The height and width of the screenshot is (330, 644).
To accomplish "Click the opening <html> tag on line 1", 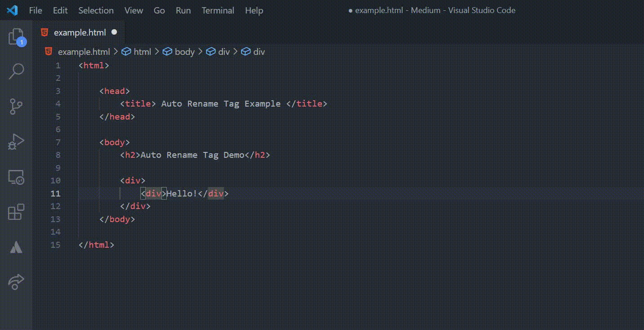I will point(94,66).
